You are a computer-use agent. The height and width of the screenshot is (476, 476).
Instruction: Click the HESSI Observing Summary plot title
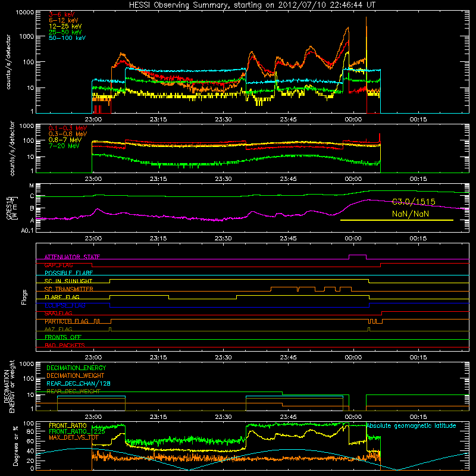(x=252, y=5)
